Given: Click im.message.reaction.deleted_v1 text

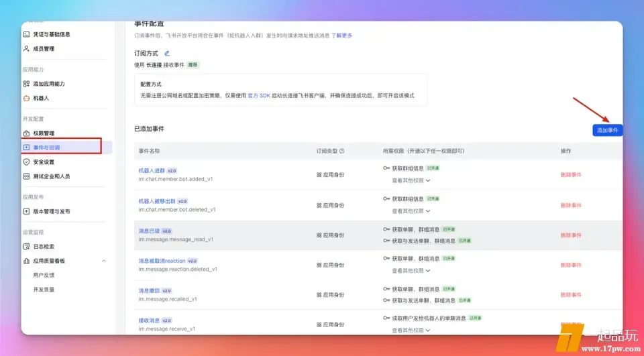Looking at the screenshot, I should coord(178,270).
